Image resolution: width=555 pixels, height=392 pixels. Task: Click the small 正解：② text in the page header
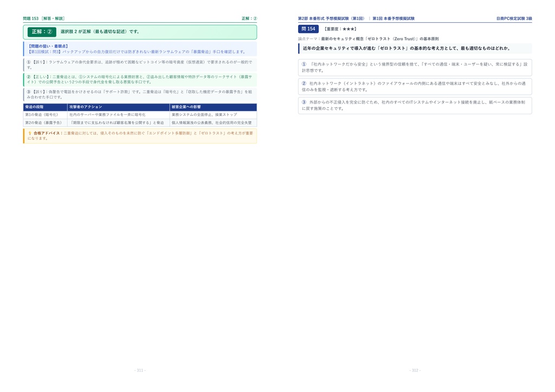coord(249,18)
